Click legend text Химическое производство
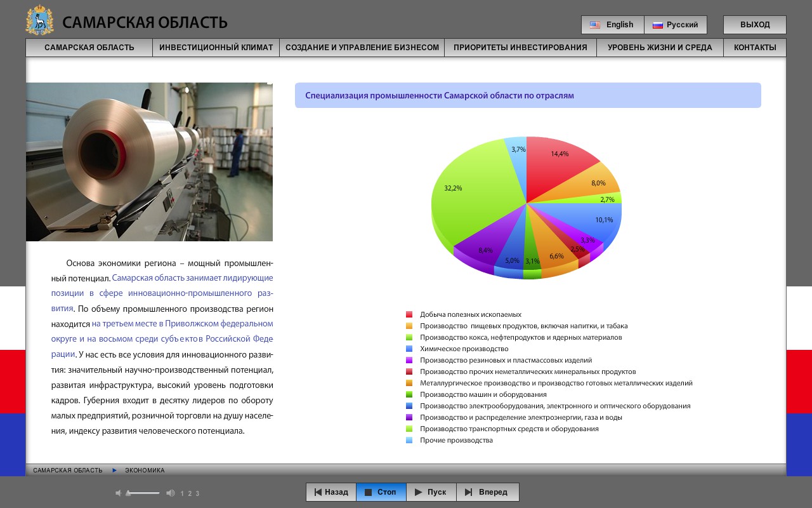This screenshot has height=508, width=812. point(464,349)
